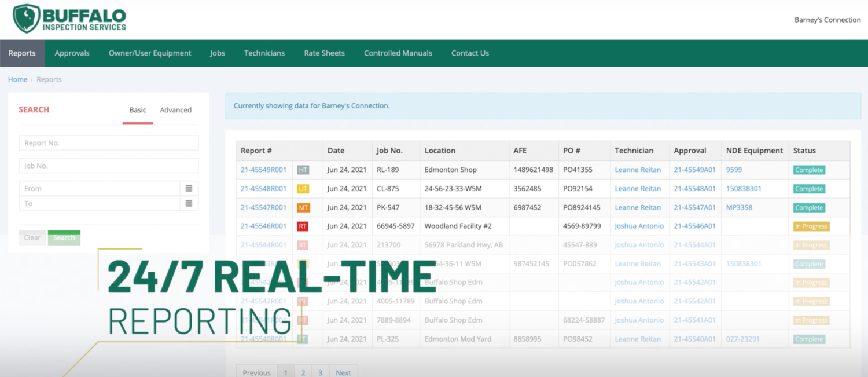Select the Basic search tab

[138, 110]
